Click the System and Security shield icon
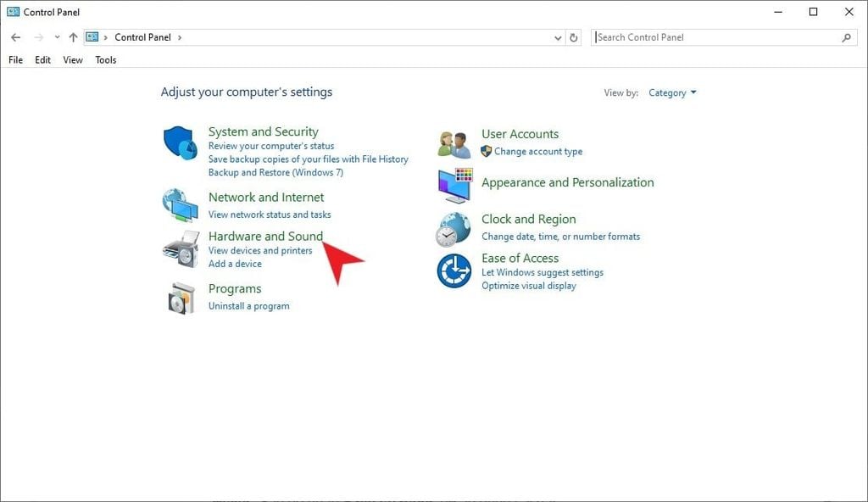Image resolution: width=868 pixels, height=502 pixels. [x=179, y=142]
